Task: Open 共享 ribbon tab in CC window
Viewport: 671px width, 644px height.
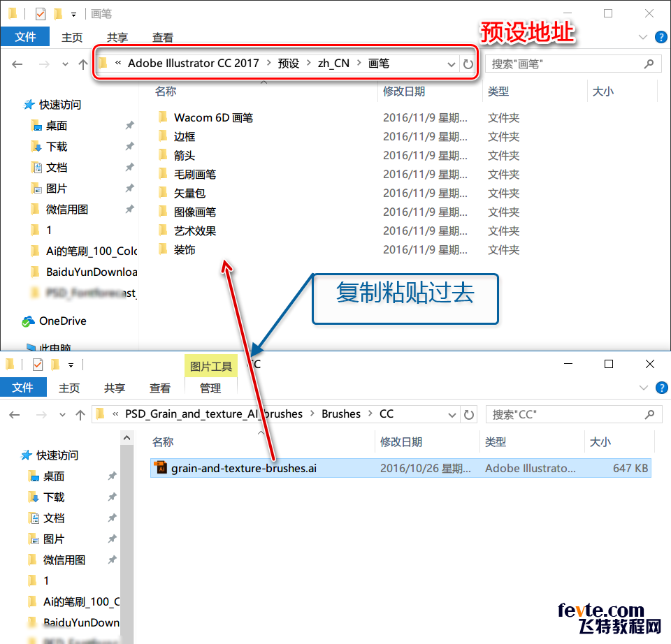Action: [115, 388]
